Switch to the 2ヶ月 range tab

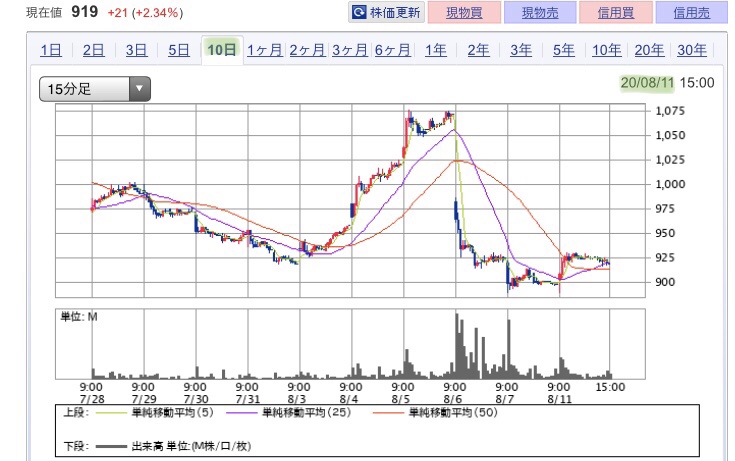click(308, 50)
